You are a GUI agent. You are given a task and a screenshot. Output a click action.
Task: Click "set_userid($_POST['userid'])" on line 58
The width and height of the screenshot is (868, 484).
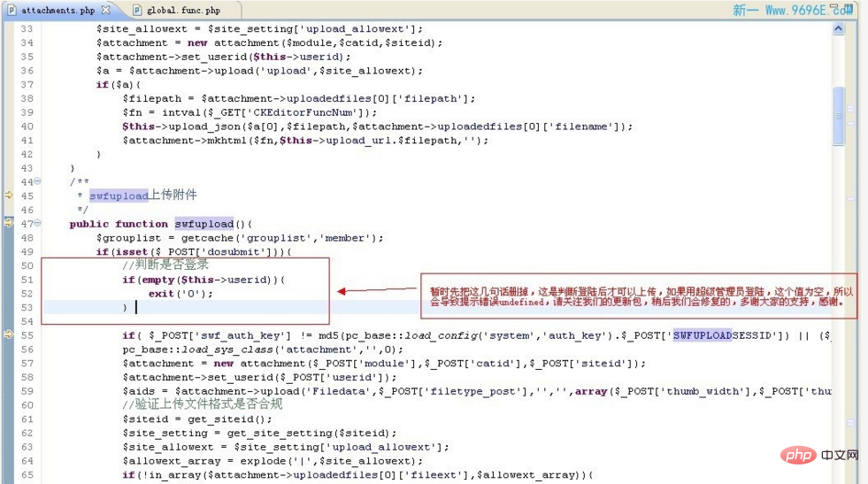pos(259,377)
